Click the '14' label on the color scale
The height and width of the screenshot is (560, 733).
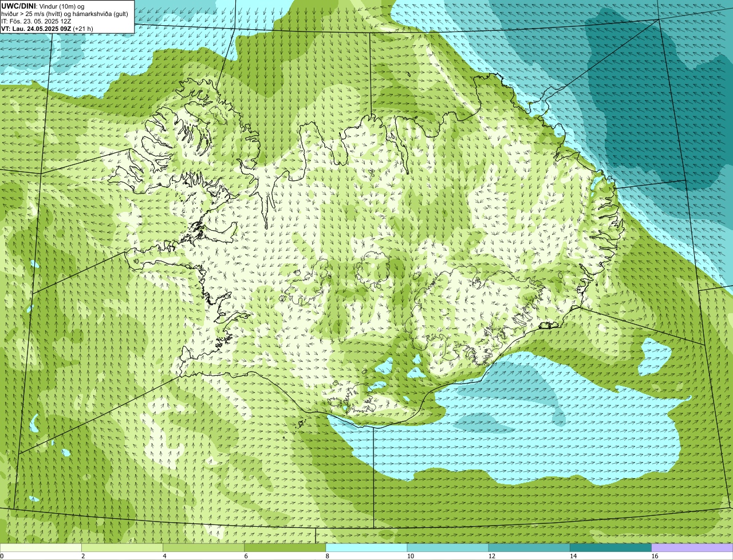(x=573, y=556)
